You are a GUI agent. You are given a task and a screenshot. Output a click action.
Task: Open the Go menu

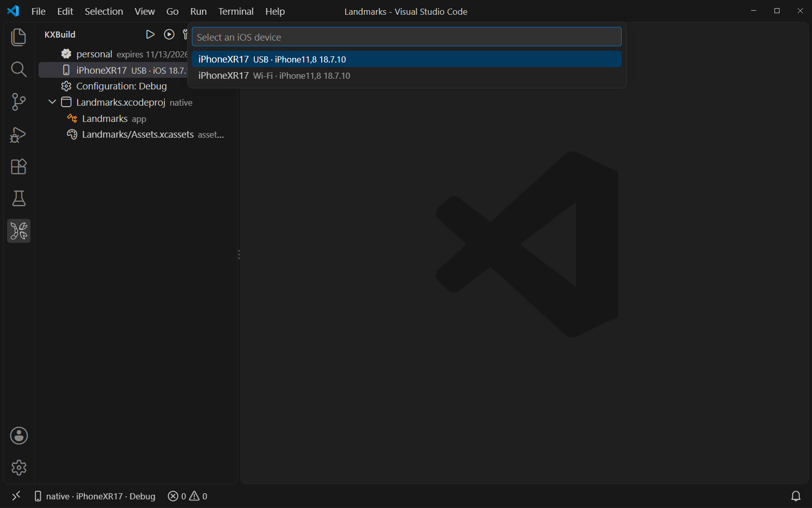(173, 11)
